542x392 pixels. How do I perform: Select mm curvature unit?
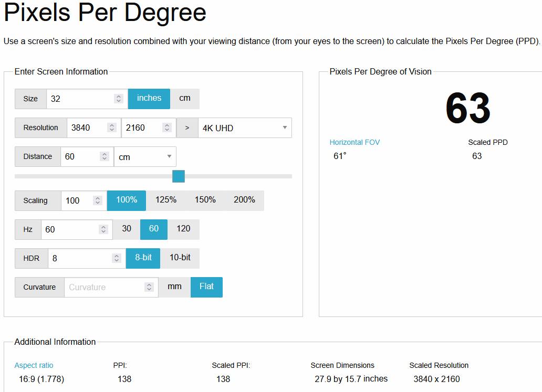[174, 287]
